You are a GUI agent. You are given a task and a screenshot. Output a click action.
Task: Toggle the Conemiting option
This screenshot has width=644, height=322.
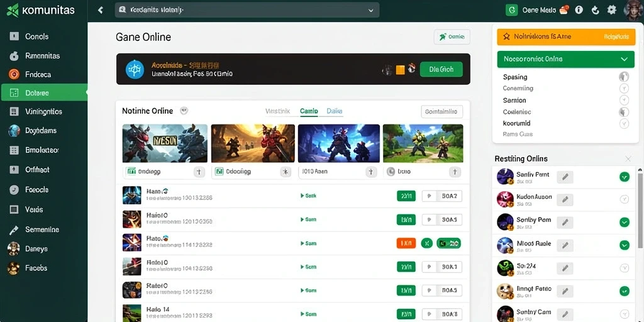click(x=623, y=88)
